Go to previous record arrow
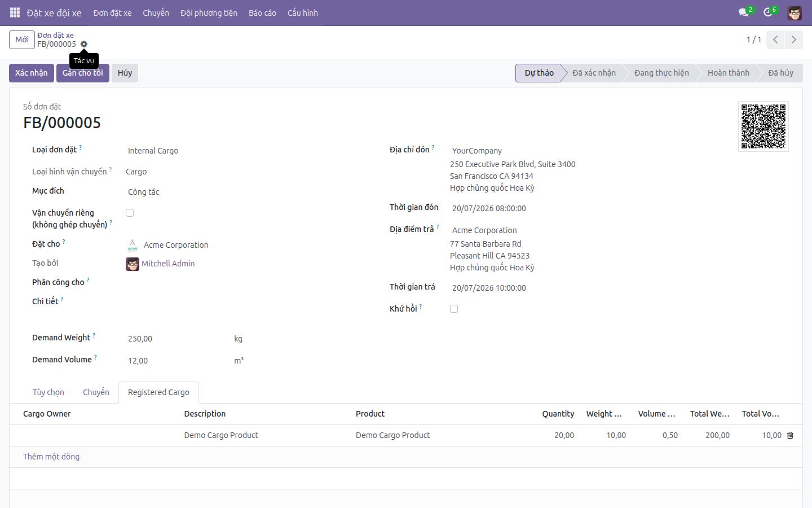Screen dimensions: 812x508 pos(775,40)
